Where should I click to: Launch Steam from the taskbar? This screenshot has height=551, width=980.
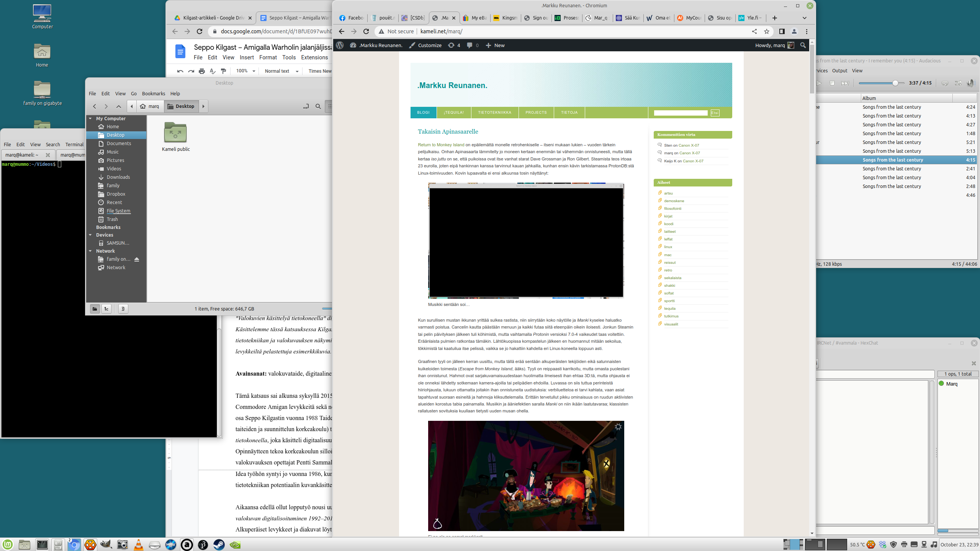point(219,544)
